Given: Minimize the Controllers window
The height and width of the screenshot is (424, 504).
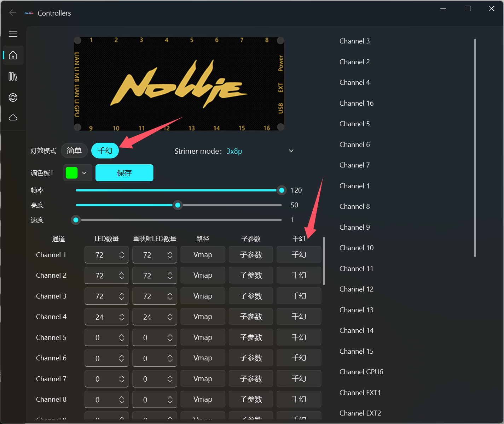Looking at the screenshot, I should [444, 8].
